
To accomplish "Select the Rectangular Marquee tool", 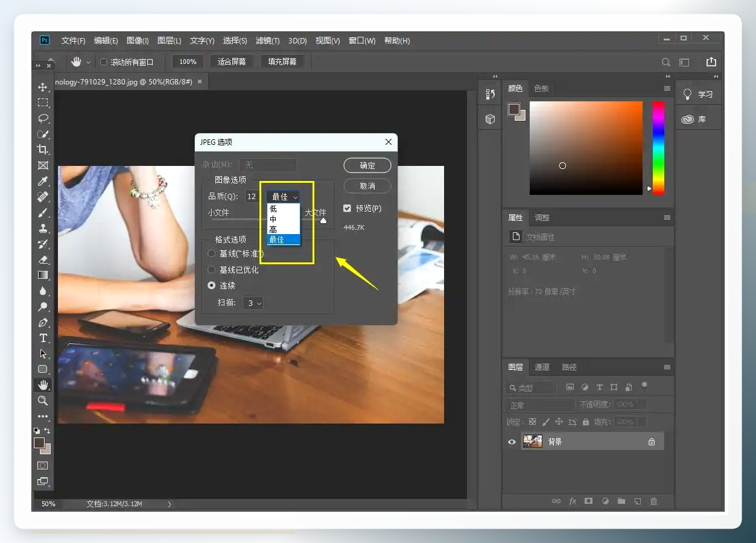I will coord(43,103).
